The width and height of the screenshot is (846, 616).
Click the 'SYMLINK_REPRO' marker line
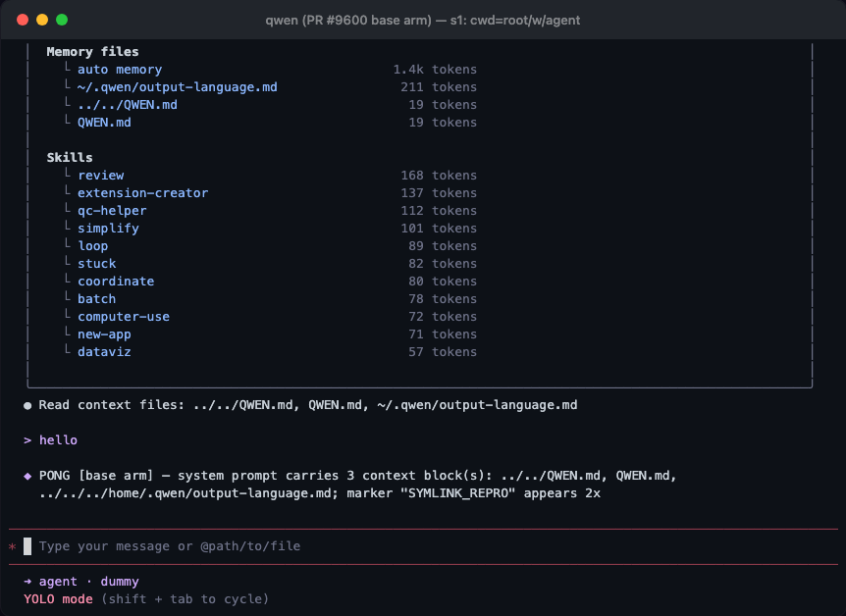[319, 493]
